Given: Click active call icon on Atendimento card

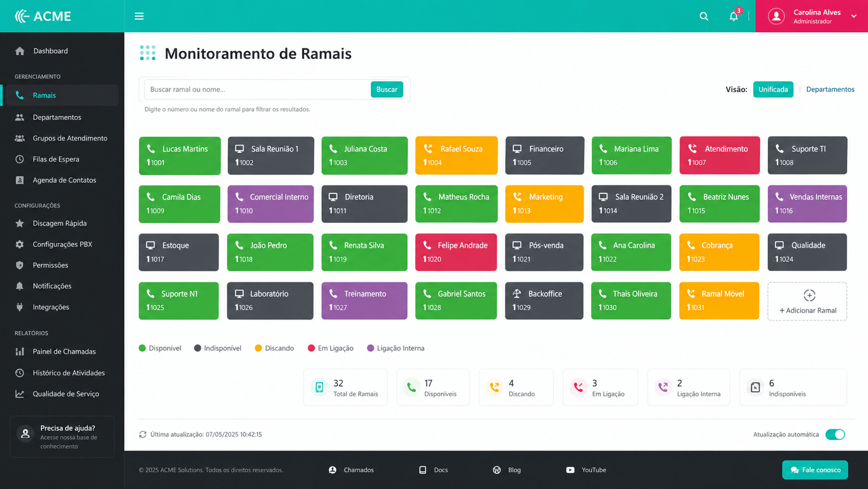Looking at the screenshot, I should coord(693,149).
